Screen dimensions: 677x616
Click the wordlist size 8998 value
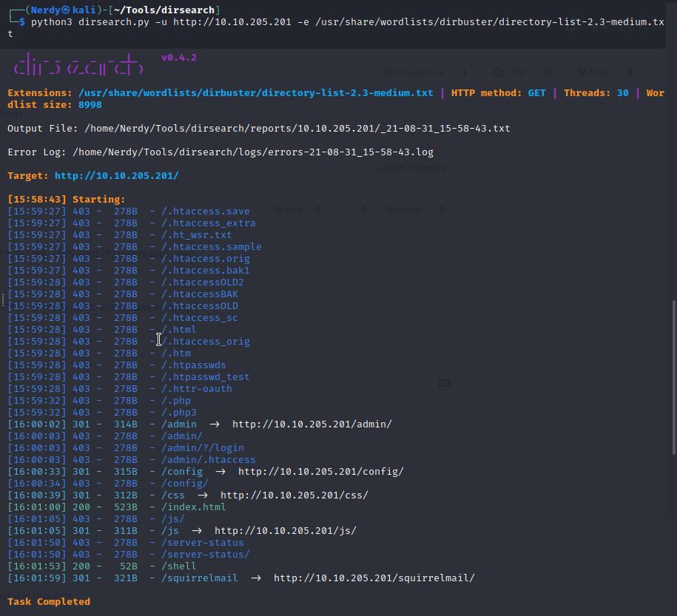pyautogui.click(x=90, y=105)
